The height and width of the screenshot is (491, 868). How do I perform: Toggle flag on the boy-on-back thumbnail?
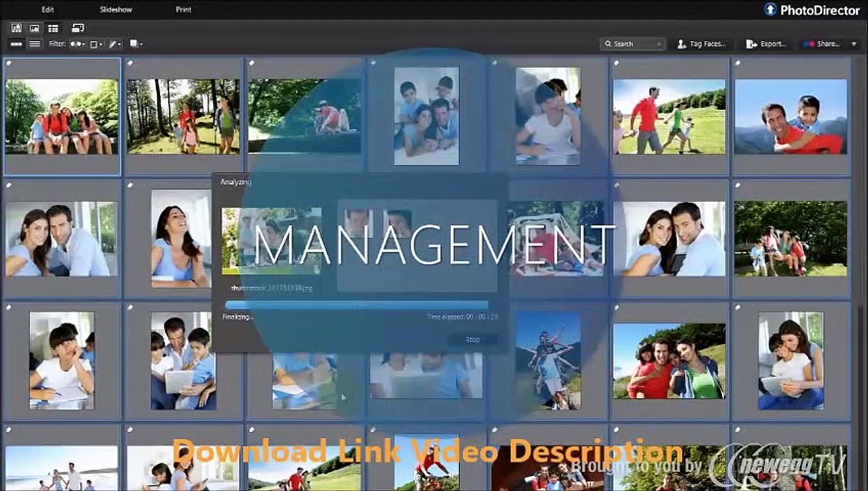(x=738, y=63)
